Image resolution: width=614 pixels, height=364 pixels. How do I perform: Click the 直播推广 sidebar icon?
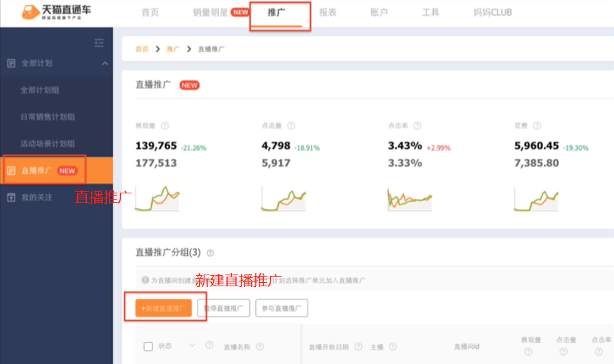click(x=11, y=171)
